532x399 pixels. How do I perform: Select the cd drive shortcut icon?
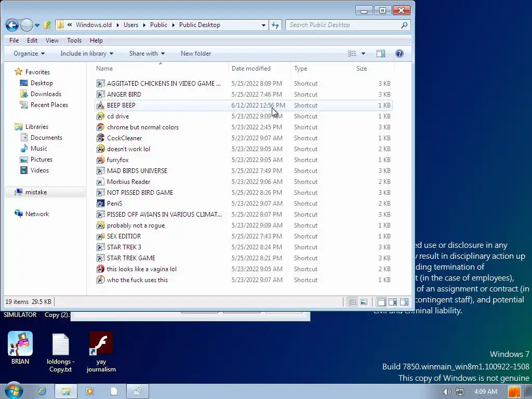click(x=100, y=116)
